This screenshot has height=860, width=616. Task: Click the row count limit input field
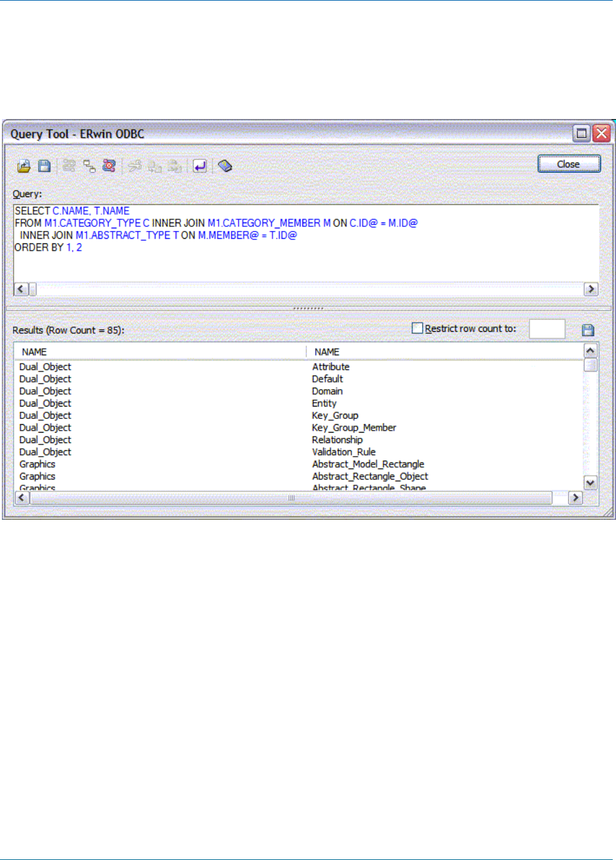coord(547,329)
